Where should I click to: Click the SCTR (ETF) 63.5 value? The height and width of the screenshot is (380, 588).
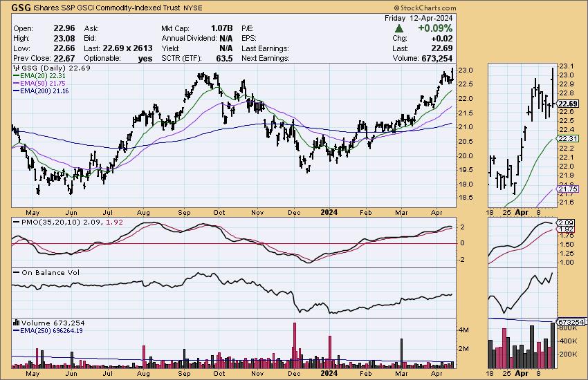[224, 59]
